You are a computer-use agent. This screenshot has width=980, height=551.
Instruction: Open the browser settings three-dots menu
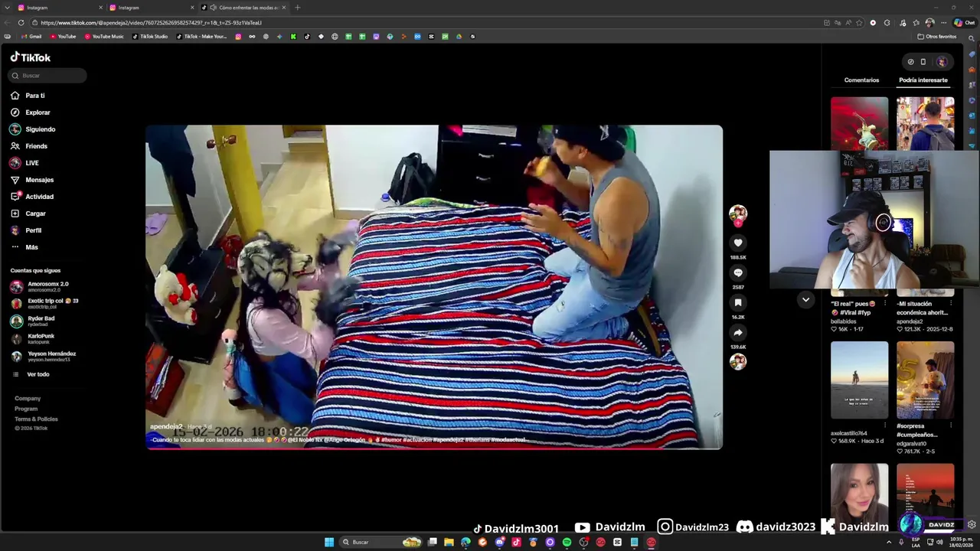[x=944, y=23]
